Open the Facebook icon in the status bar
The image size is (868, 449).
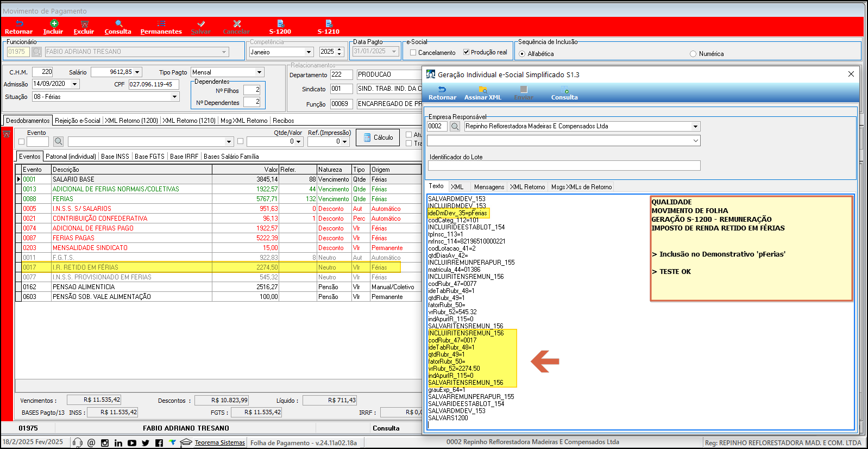159,443
